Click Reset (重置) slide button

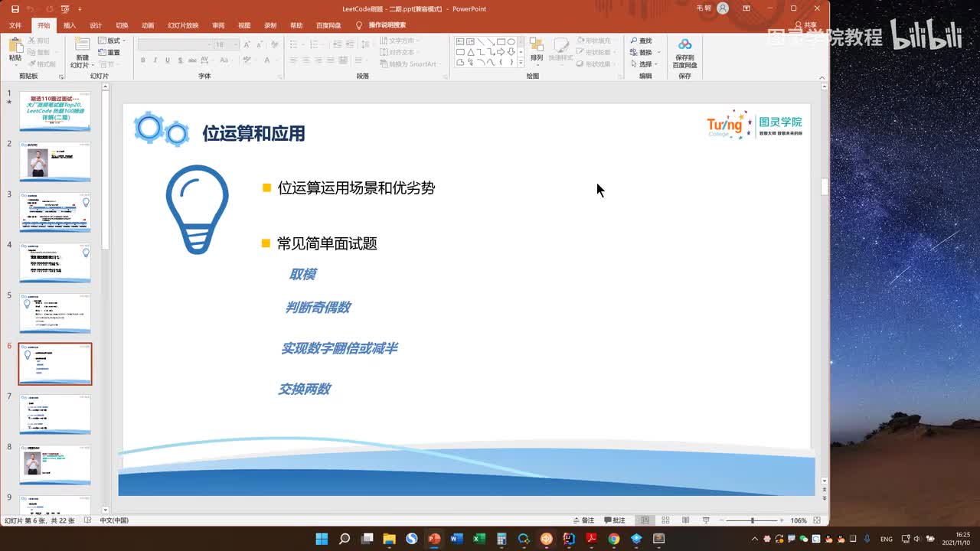click(x=110, y=53)
